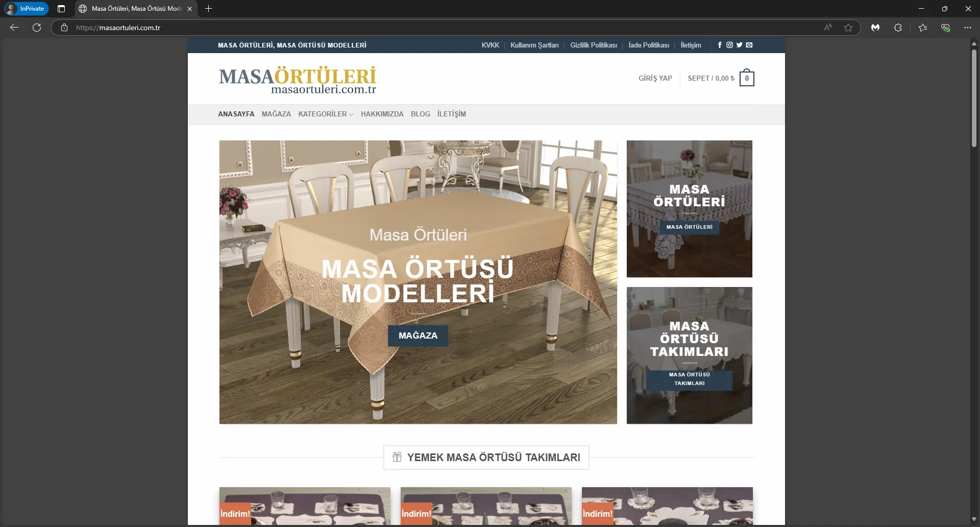Open the browser Settings three-dot menu
This screenshot has width=980, height=527.
click(968, 28)
